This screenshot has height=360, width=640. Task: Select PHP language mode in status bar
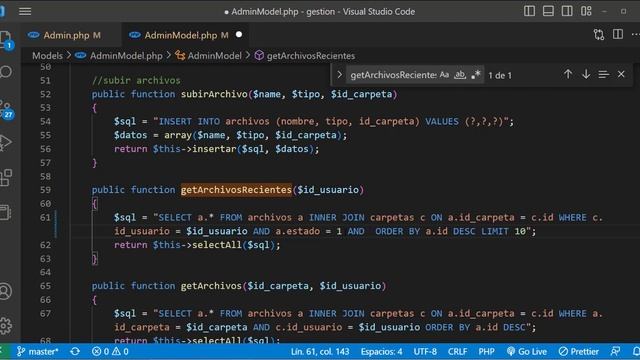[486, 351]
